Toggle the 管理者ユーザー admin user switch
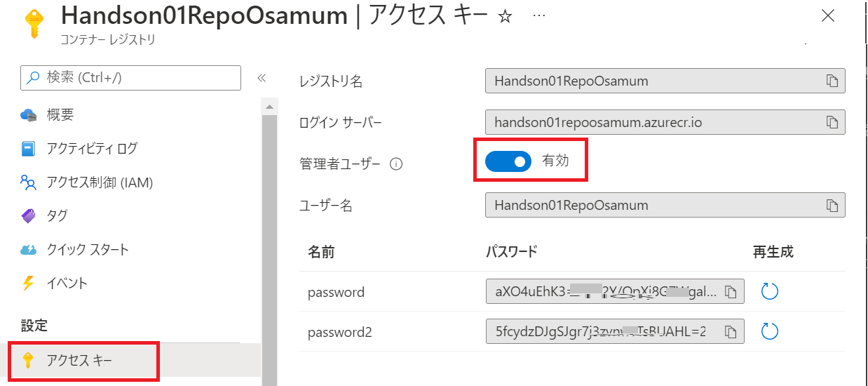This screenshot has width=868, height=386. tap(508, 161)
